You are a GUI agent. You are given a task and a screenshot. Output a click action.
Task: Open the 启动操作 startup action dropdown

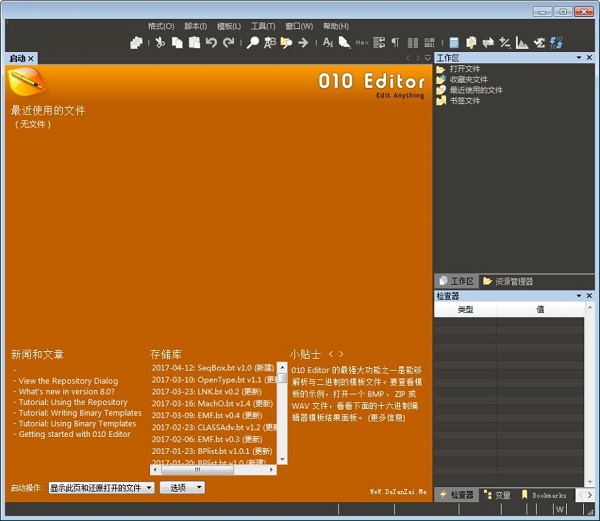[x=101, y=487]
